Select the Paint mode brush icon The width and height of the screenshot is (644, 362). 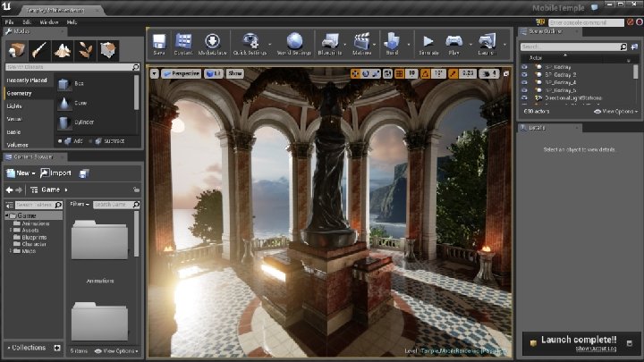(x=39, y=50)
